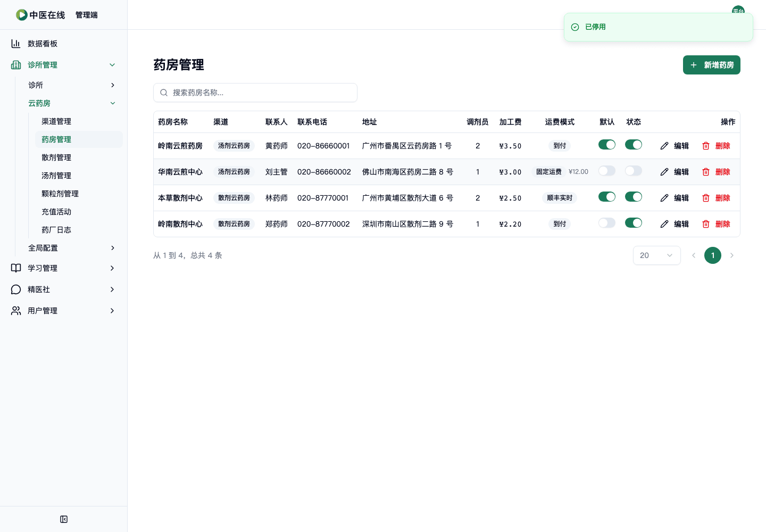The width and height of the screenshot is (766, 532).
Task: Click the 运费模式 column header
Action: pyautogui.click(x=560, y=122)
